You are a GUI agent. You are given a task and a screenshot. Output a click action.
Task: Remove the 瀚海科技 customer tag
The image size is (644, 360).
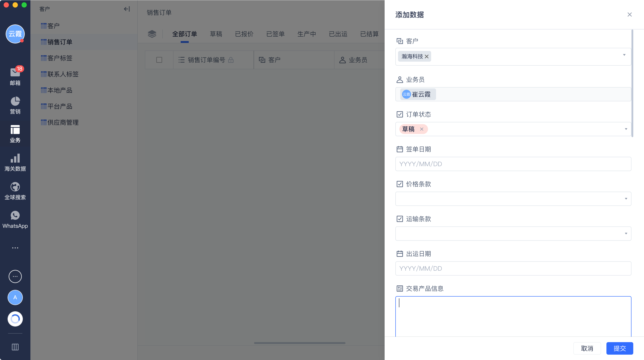427,57
